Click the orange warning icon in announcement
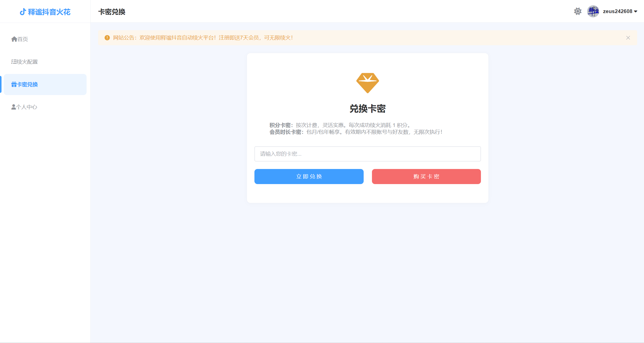Viewport: 644px width, 343px height. coord(107,38)
